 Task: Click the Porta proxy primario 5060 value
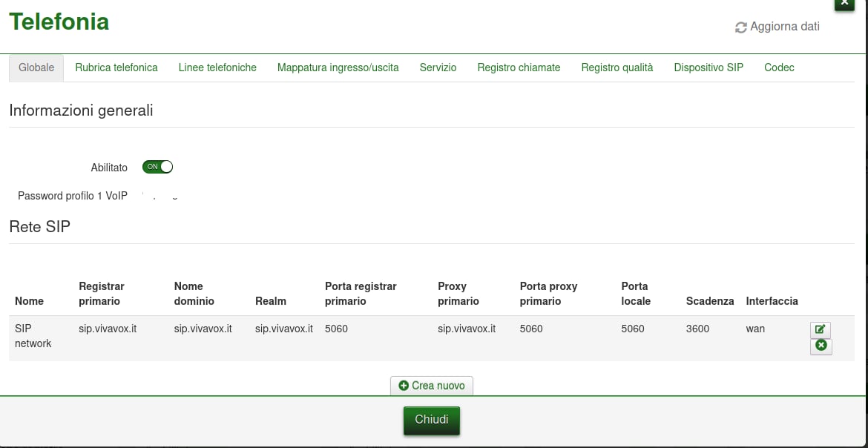(531, 329)
